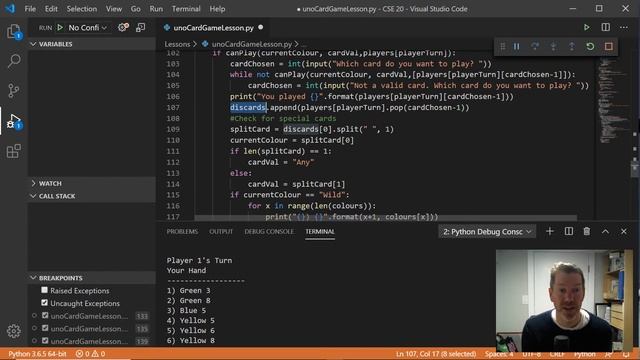Select the unoCardGameLesson.py editor tab
Viewport: 640px width, 360px height.
coord(213,28)
